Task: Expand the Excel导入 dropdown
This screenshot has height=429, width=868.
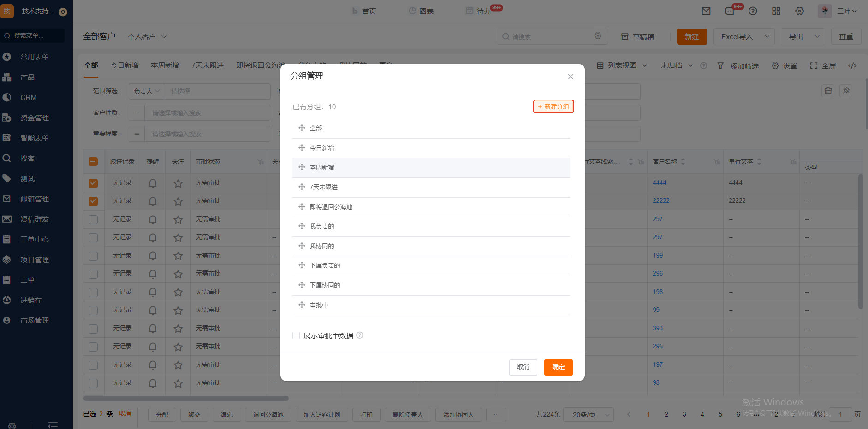Action: pyautogui.click(x=767, y=36)
